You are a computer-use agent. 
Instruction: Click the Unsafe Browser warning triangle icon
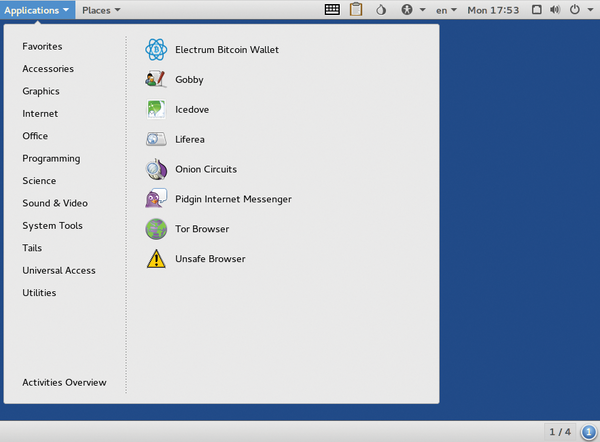156,259
